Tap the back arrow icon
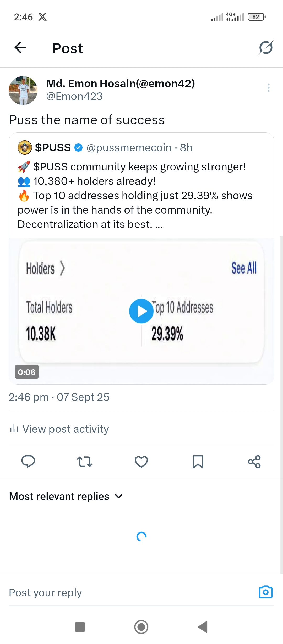Viewport: 283px width, 644px height. 20,48
